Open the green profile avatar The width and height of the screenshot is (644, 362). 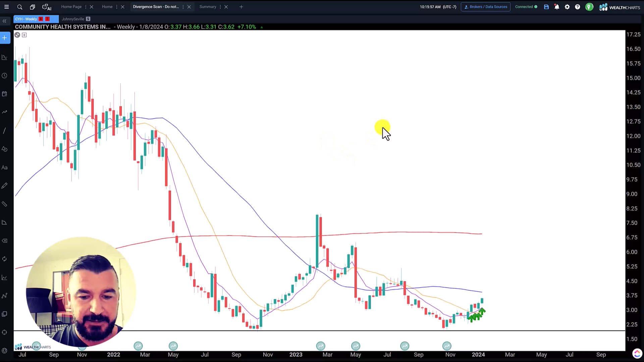589,7
